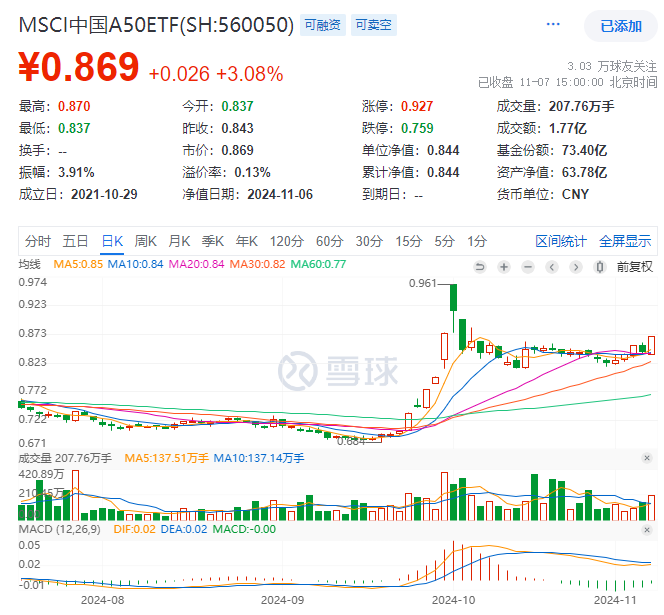Switch to the 分时 tab
This screenshot has height=615, width=664.
pos(38,241)
